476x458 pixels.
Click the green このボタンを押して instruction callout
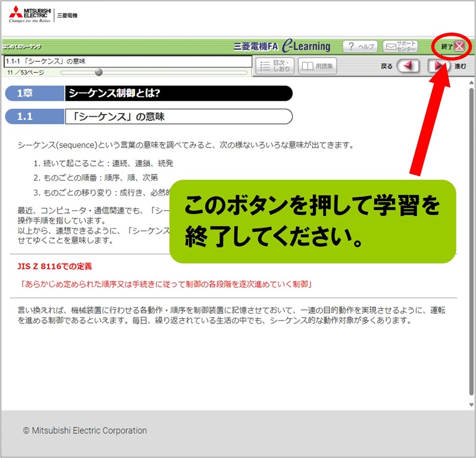[x=312, y=222]
